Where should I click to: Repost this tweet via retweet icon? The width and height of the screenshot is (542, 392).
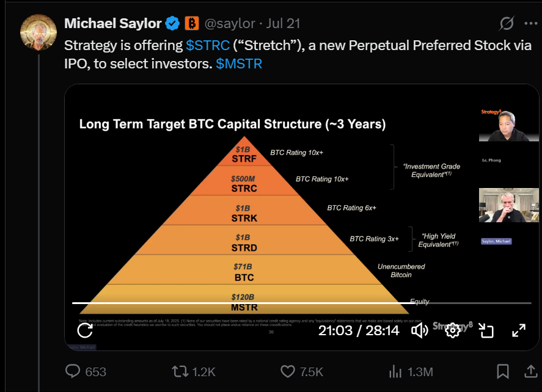180,372
